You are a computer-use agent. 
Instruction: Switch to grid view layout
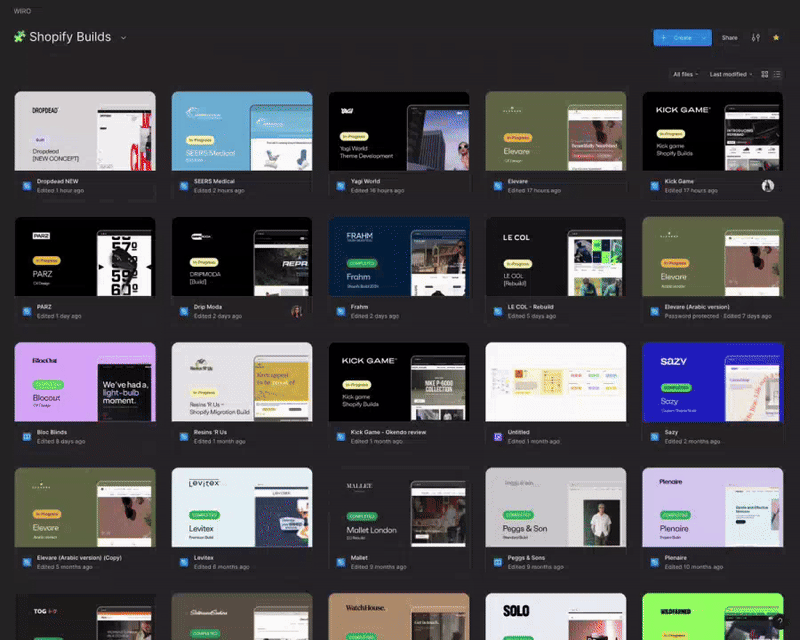pyautogui.click(x=764, y=74)
